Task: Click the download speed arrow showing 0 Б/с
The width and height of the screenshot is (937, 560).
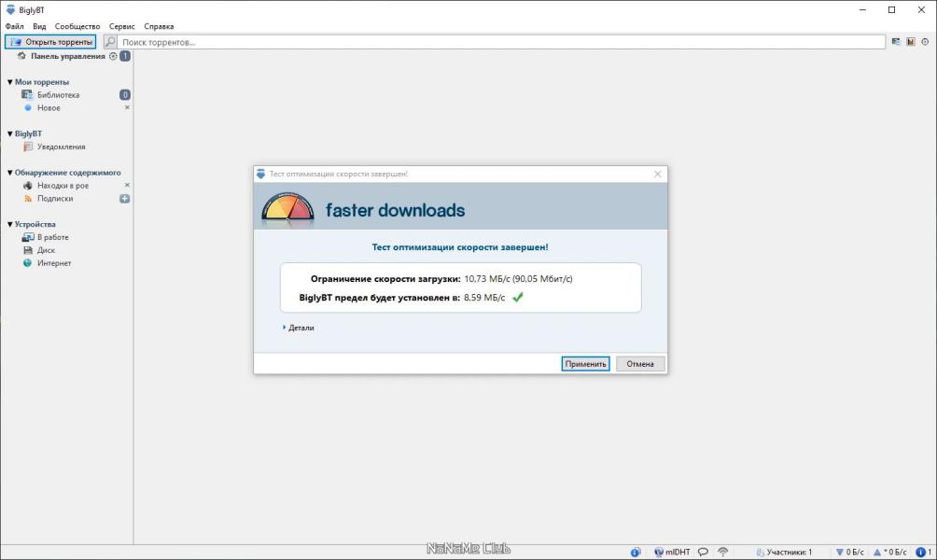Action: (x=840, y=553)
